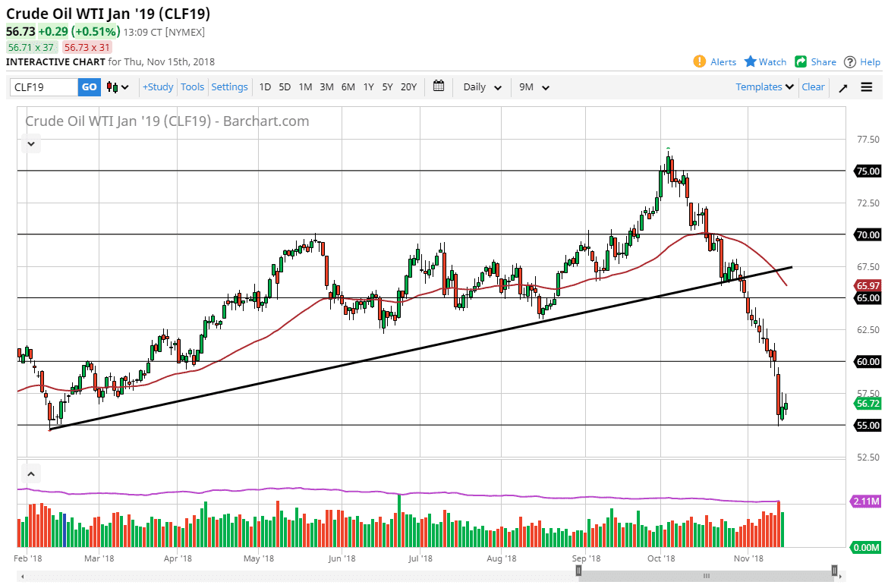Select the candlestick chart type icon
The image size is (888, 588).
pyautogui.click(x=112, y=86)
